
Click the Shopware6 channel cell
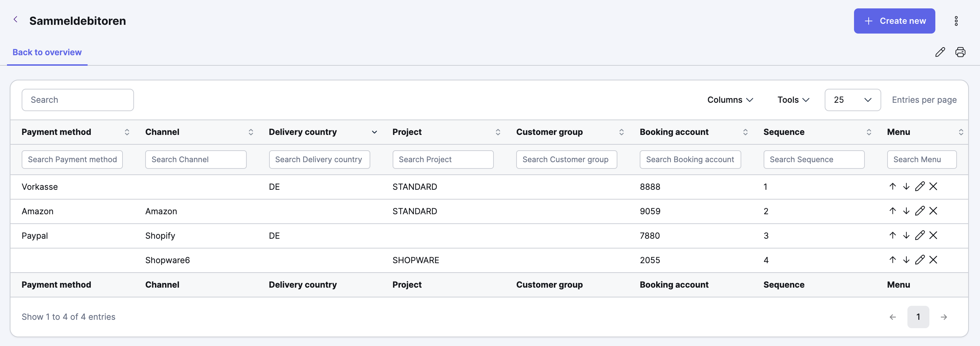pyautogui.click(x=168, y=260)
